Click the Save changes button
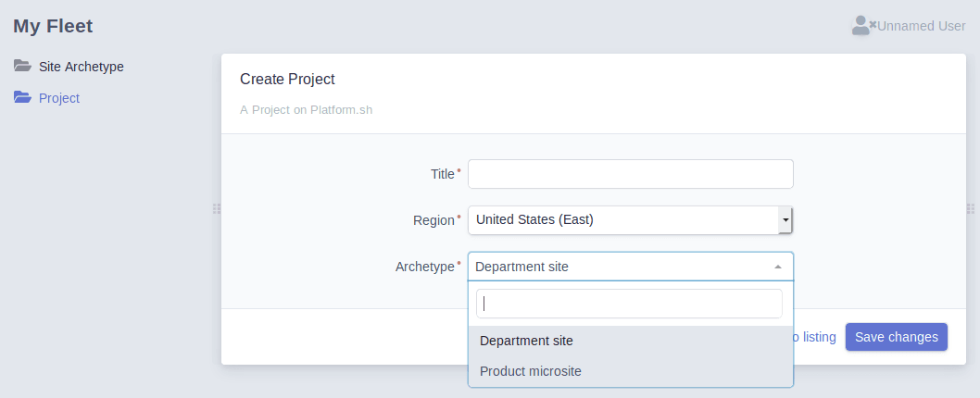This screenshot has width=980, height=398. pos(897,338)
